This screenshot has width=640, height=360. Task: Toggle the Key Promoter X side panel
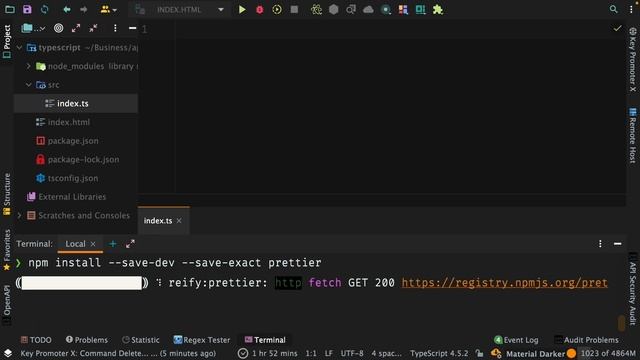point(633,60)
